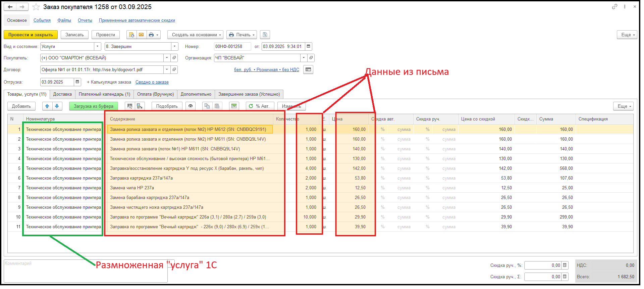Open calendar picker for Отгрузка date
644x289 pixels.
coord(77,82)
